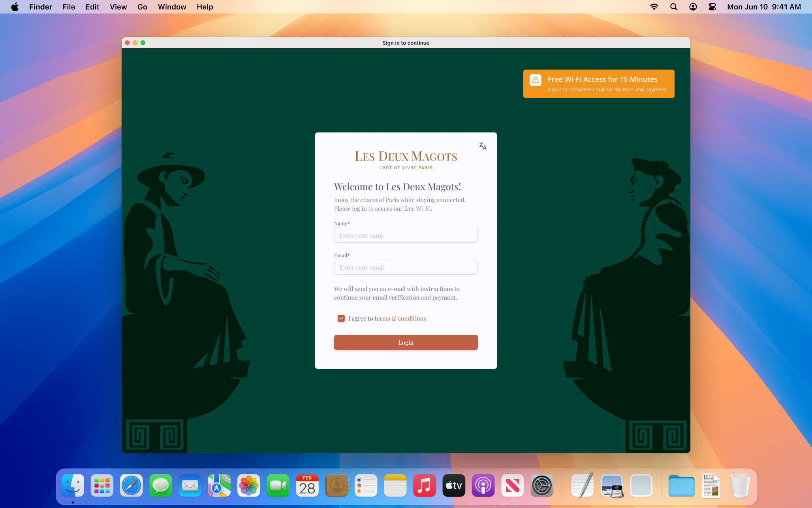The width and height of the screenshot is (812, 508).
Task: Open Preview from the Dock
Action: [x=612, y=485]
